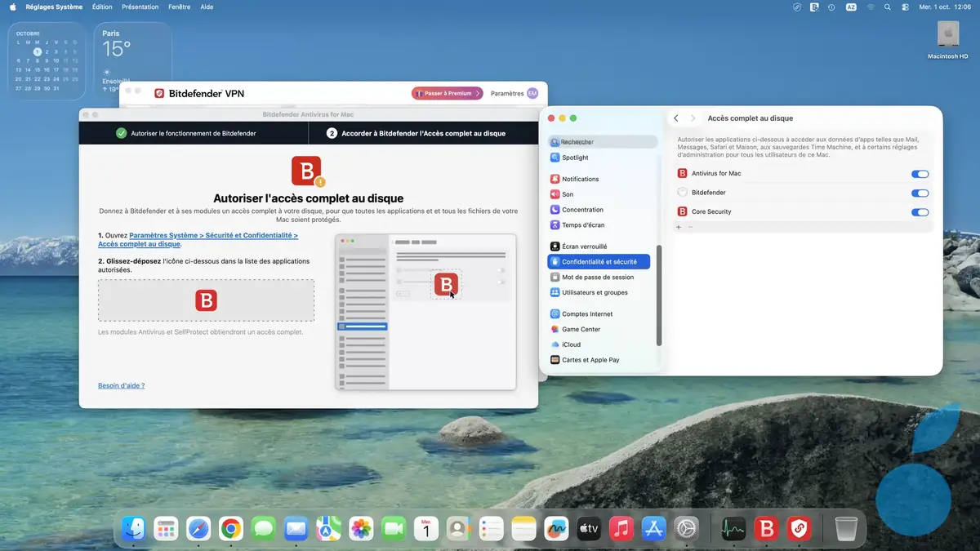Select Spotlight in the settings sidebar
Image resolution: width=980 pixels, height=551 pixels.
[573, 157]
